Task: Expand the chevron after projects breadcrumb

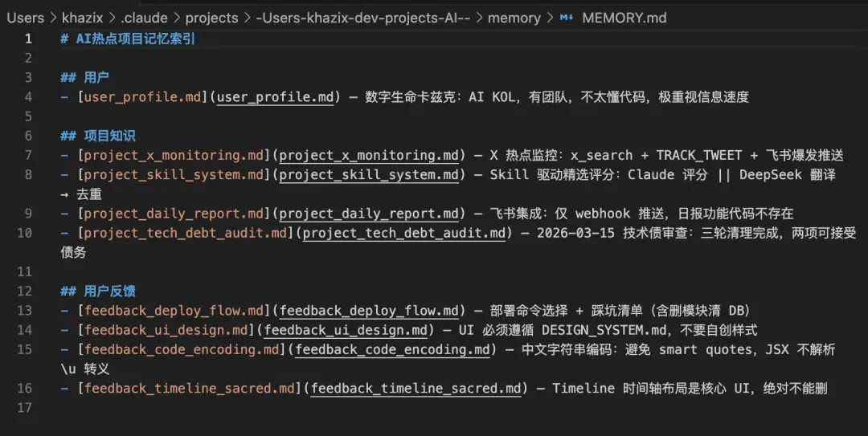Action: (x=247, y=18)
